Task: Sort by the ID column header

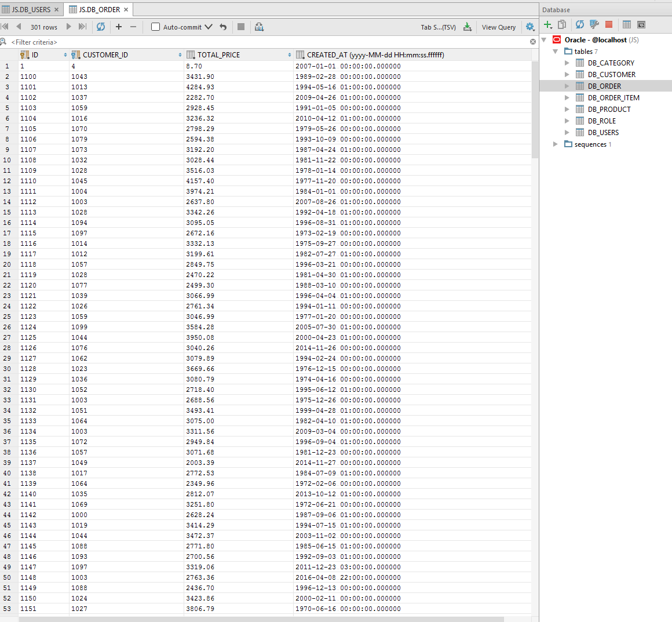Action: (x=43, y=54)
